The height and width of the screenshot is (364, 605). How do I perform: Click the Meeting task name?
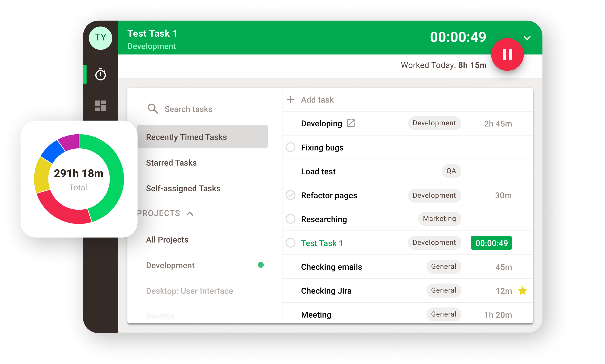[316, 315]
